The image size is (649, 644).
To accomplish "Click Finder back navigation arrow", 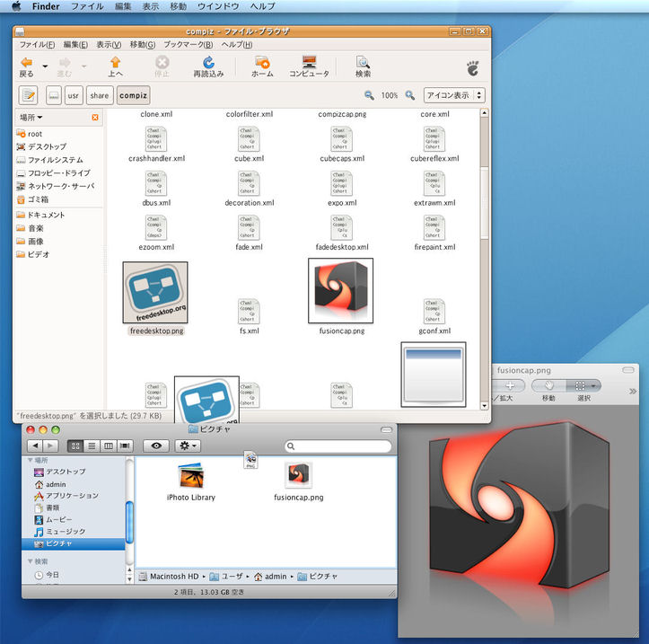I will [x=35, y=446].
